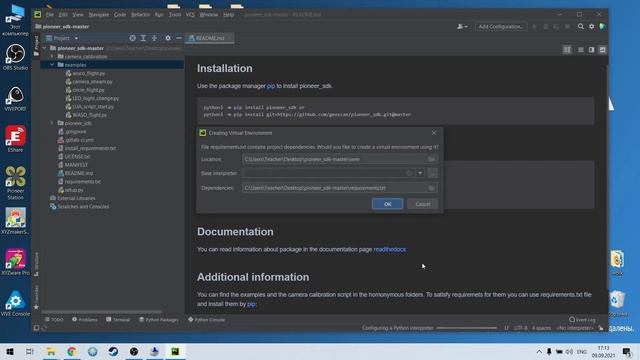640x360 pixels.
Task: Click the Add Configuration button
Action: 501,27
